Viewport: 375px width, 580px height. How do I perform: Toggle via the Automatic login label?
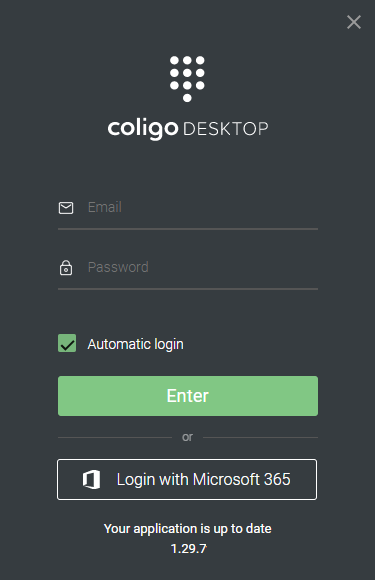[135, 344]
